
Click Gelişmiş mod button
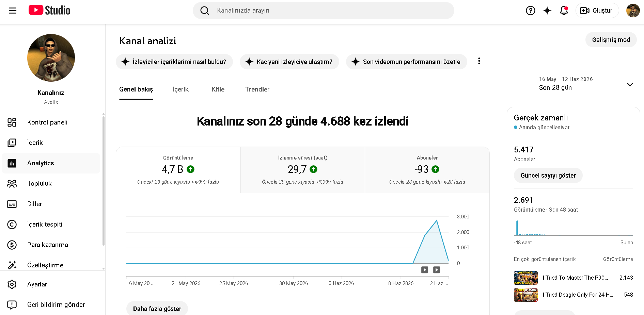click(x=611, y=40)
